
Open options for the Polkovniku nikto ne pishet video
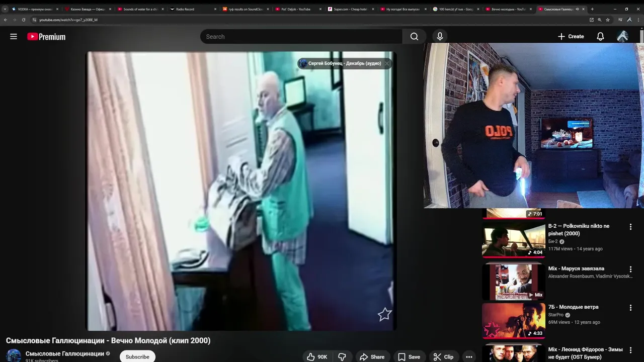tap(630, 227)
